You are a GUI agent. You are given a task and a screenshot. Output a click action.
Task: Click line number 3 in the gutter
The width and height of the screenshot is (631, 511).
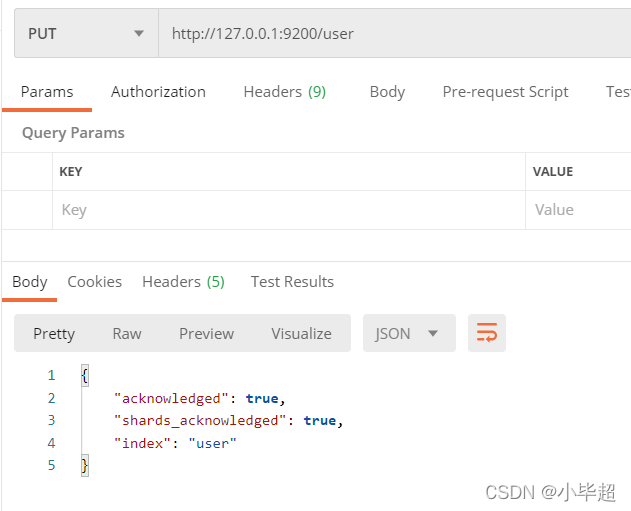(x=52, y=420)
